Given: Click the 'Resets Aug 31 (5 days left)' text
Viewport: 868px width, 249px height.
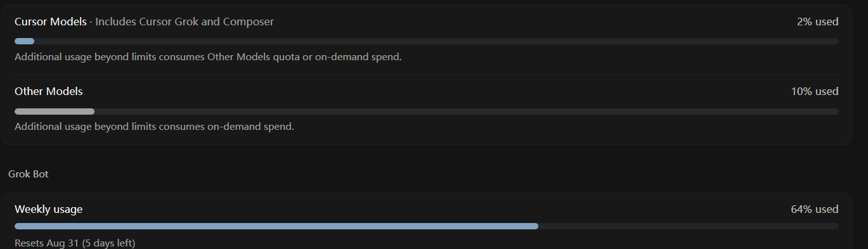Looking at the screenshot, I should [x=75, y=243].
